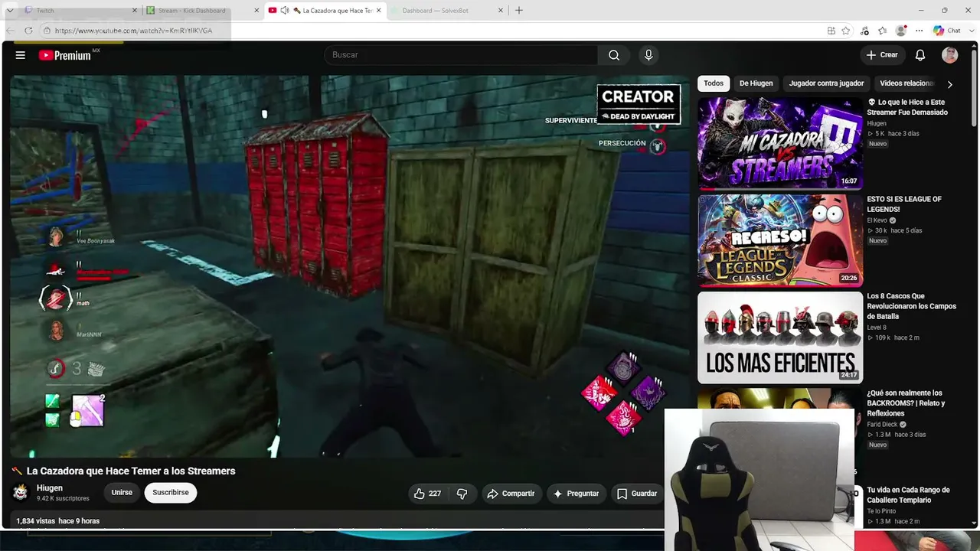
Task: Open the browser profile icon
Action: [x=901, y=31]
